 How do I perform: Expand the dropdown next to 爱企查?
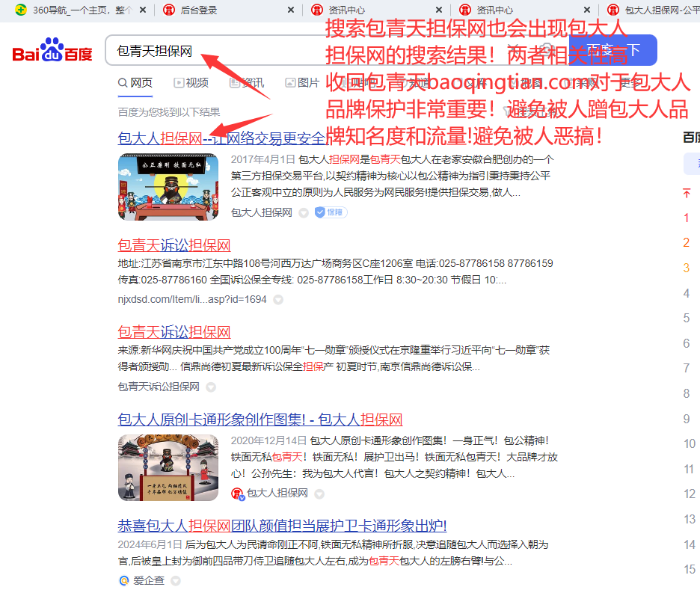pos(175,581)
